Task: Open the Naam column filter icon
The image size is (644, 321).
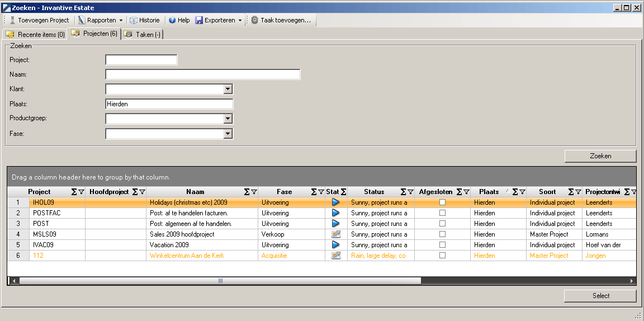Action: point(254,192)
